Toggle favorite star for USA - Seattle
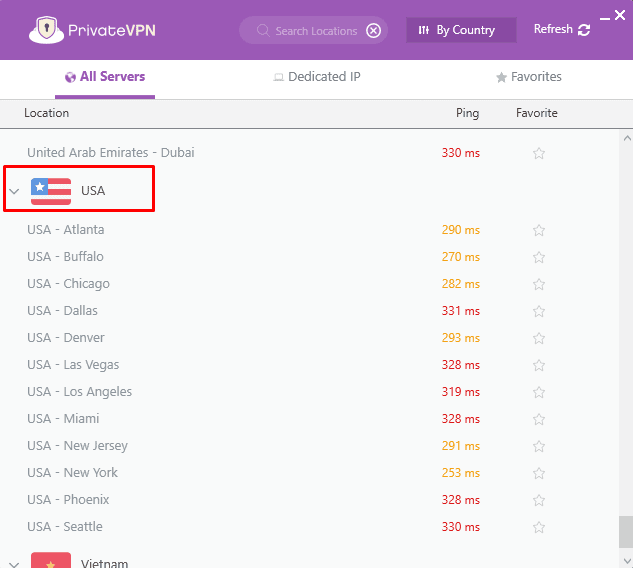 click(539, 527)
